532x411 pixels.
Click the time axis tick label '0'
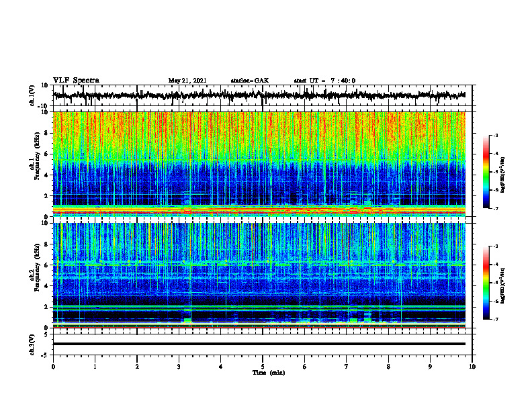[x=53, y=367]
